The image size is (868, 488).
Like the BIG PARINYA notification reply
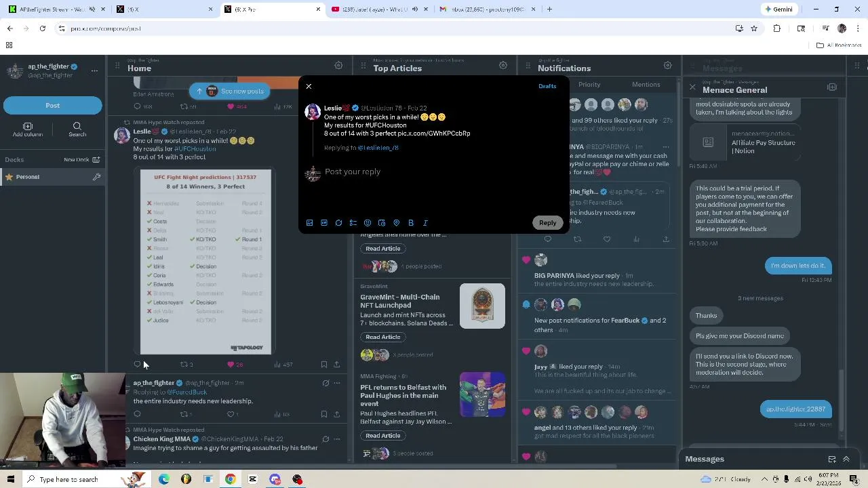click(607, 239)
